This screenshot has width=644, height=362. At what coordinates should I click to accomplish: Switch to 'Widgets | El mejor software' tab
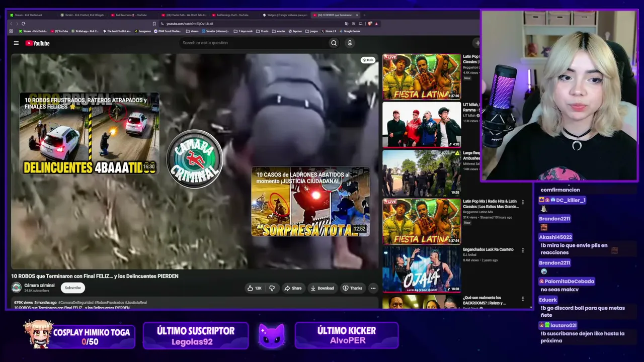pos(284,15)
